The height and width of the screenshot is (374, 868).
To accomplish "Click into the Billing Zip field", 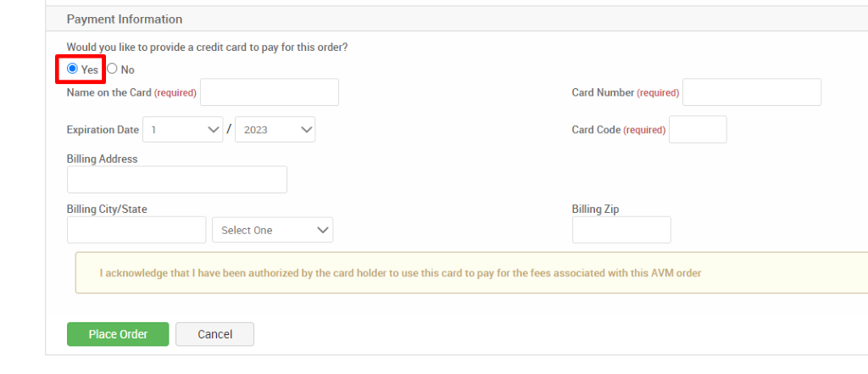I will (621, 230).
